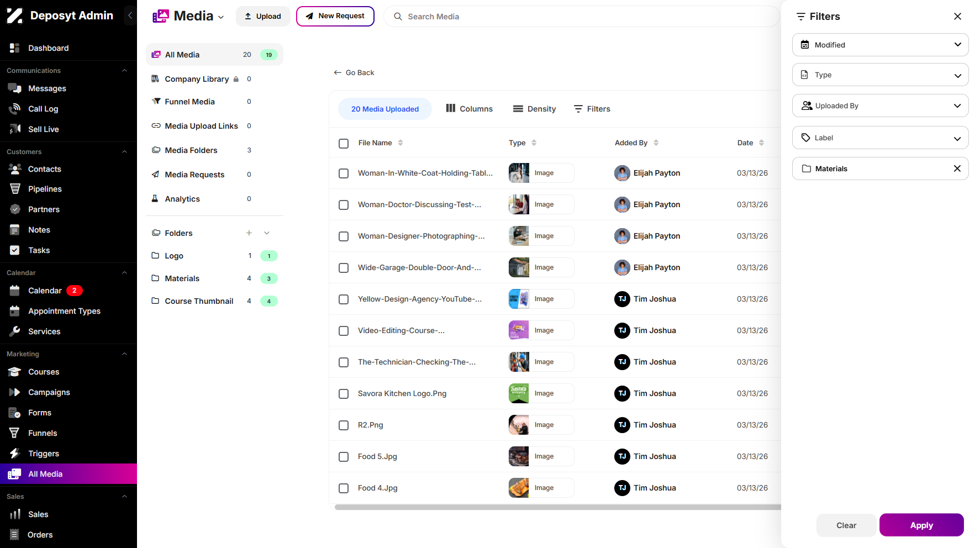
Task: Sort by File Name arrows
Action: (x=401, y=143)
